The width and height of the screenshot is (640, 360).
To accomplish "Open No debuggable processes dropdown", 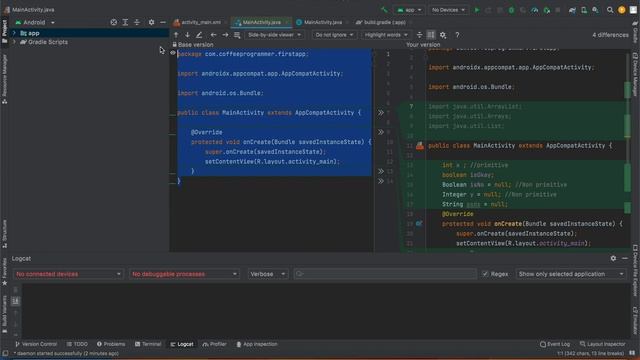I will [184, 274].
